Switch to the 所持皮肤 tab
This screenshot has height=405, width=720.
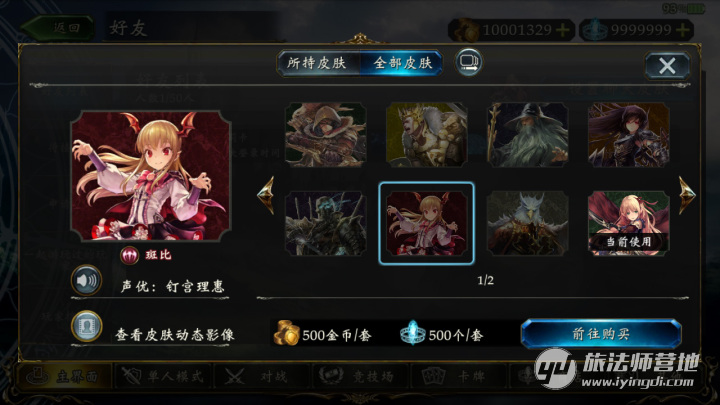point(317,63)
